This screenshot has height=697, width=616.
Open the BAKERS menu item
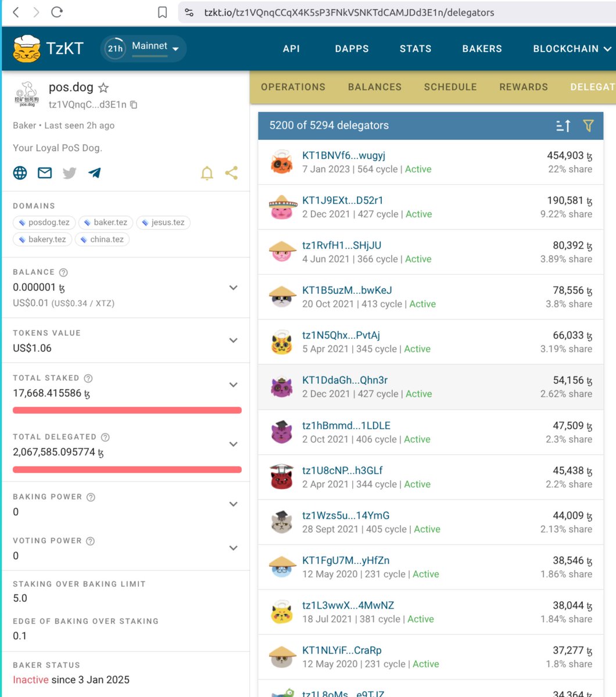[482, 49]
